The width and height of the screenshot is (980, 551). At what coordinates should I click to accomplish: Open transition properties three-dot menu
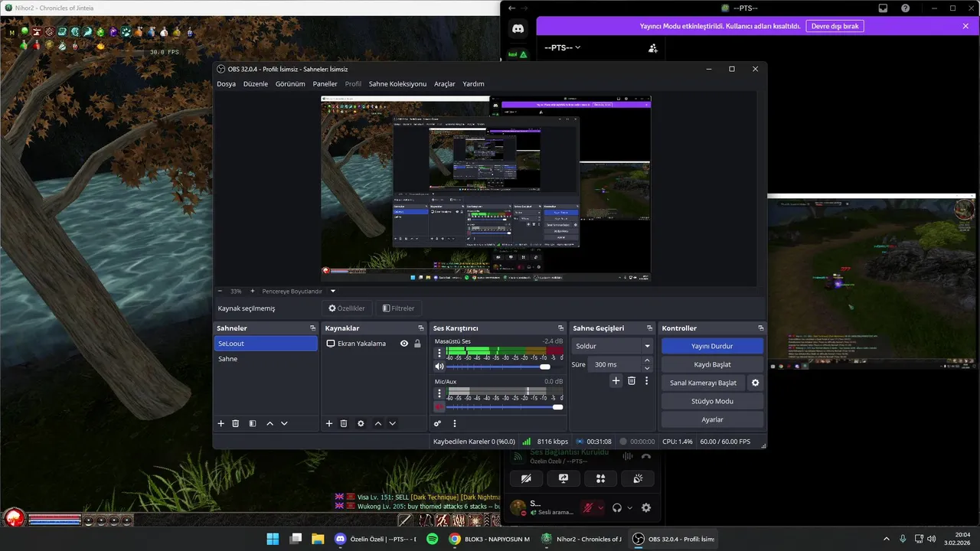click(x=647, y=380)
